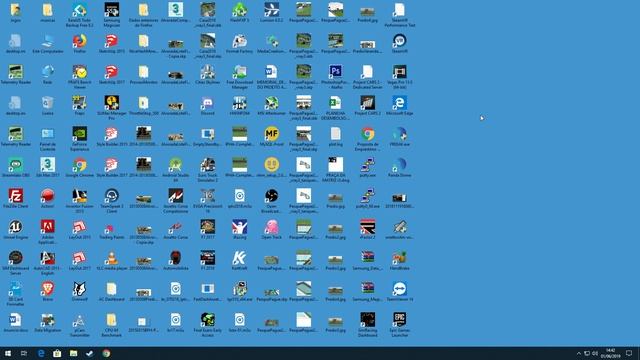Click the Android Studio desktop icon
640x360 pixels.
(176, 165)
